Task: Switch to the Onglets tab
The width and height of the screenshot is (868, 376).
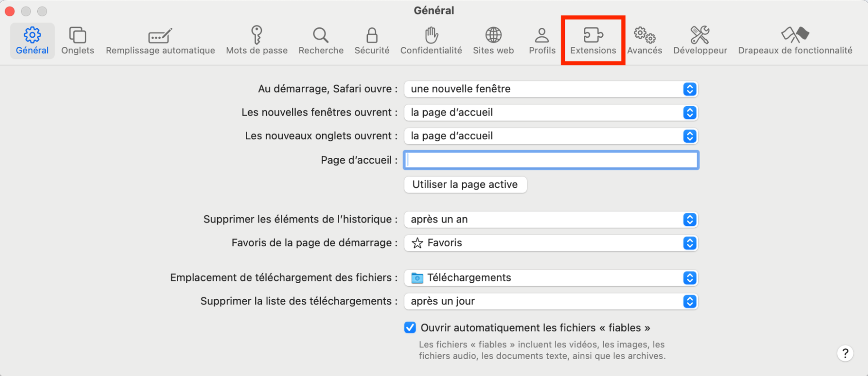Action: pos(78,41)
